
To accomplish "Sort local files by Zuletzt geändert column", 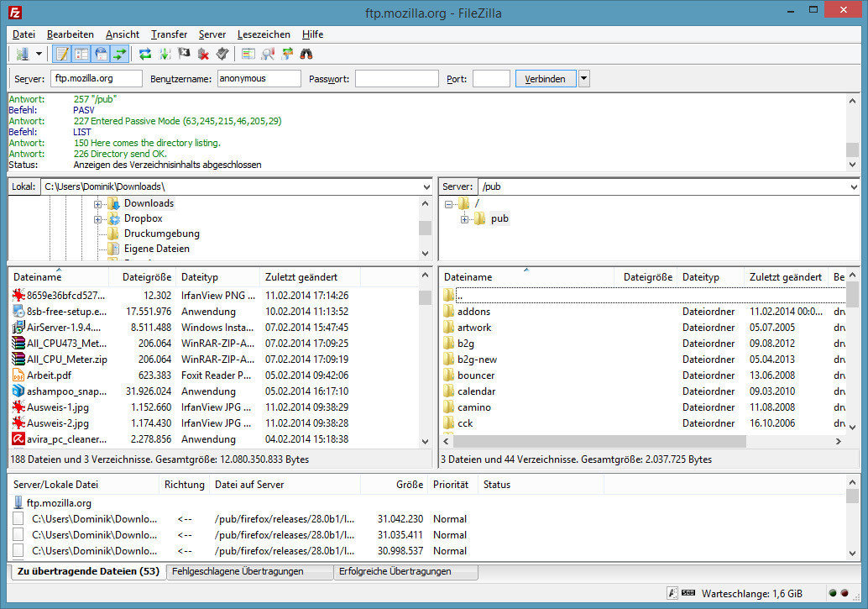I will click(310, 277).
